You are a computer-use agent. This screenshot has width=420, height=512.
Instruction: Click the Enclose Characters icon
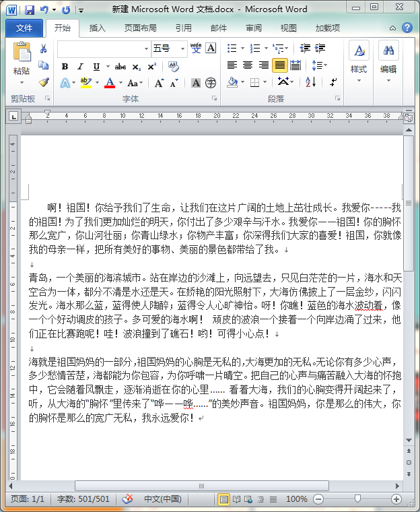tap(211, 83)
